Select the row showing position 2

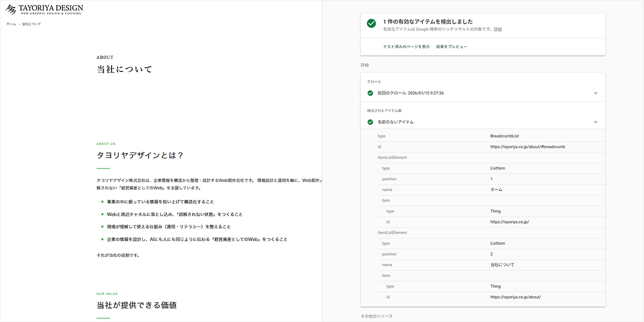(x=483, y=254)
